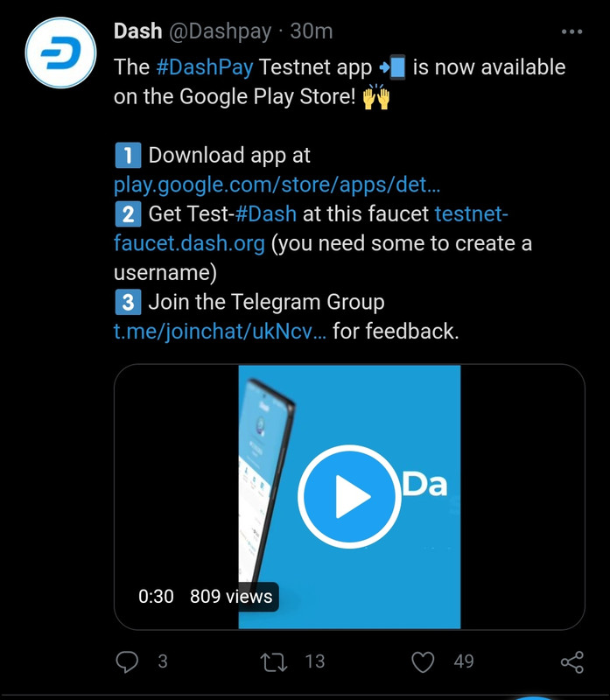Open the three-dot tweet options menu

(x=571, y=31)
